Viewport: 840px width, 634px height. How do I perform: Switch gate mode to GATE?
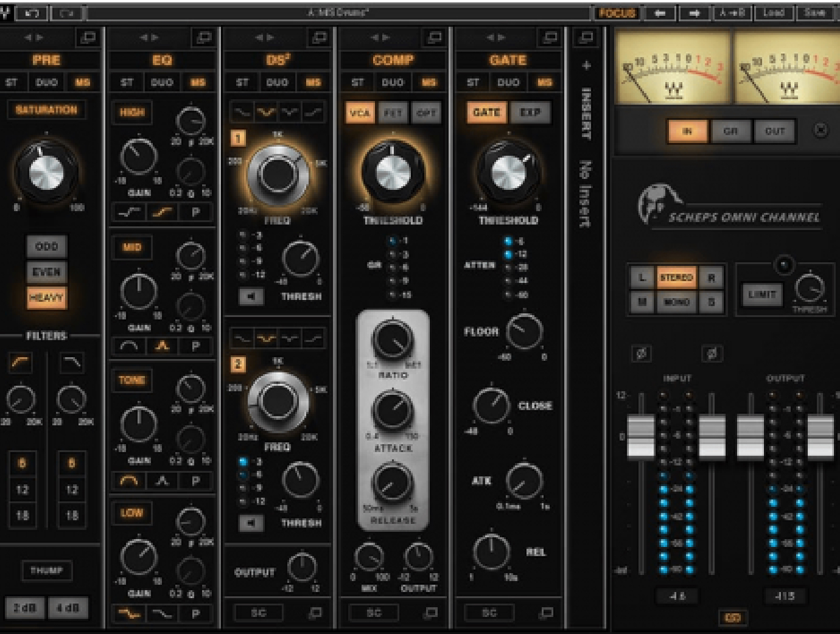point(486,113)
